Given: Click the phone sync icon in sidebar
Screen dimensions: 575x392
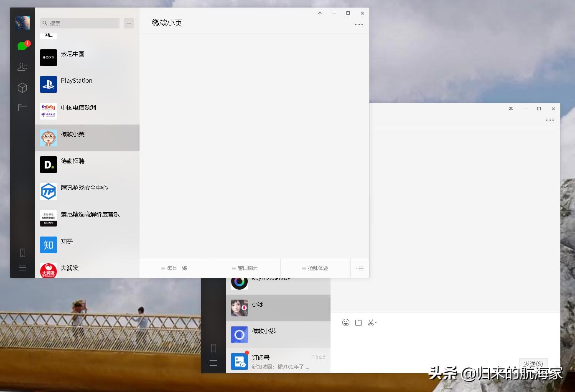Looking at the screenshot, I should [x=23, y=252].
